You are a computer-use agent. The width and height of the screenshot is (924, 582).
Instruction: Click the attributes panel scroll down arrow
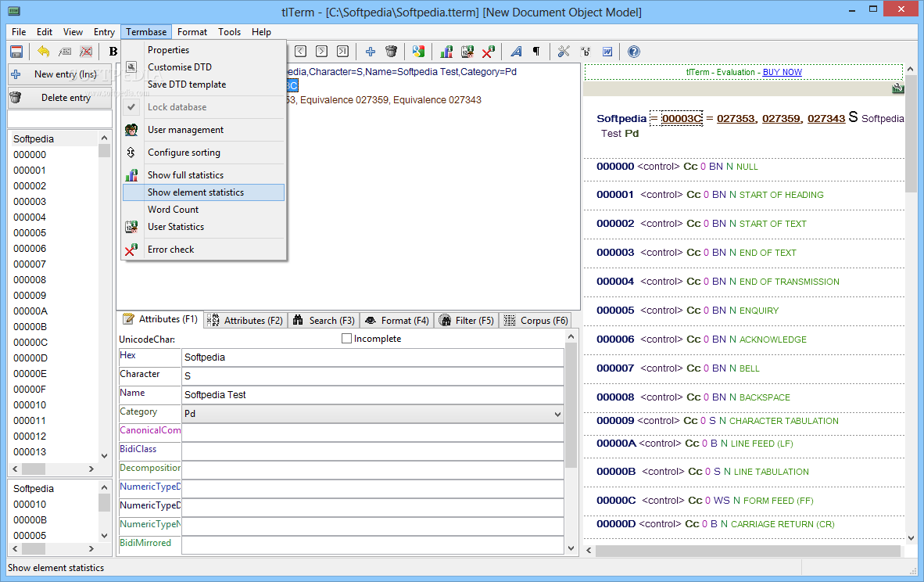[x=571, y=548]
